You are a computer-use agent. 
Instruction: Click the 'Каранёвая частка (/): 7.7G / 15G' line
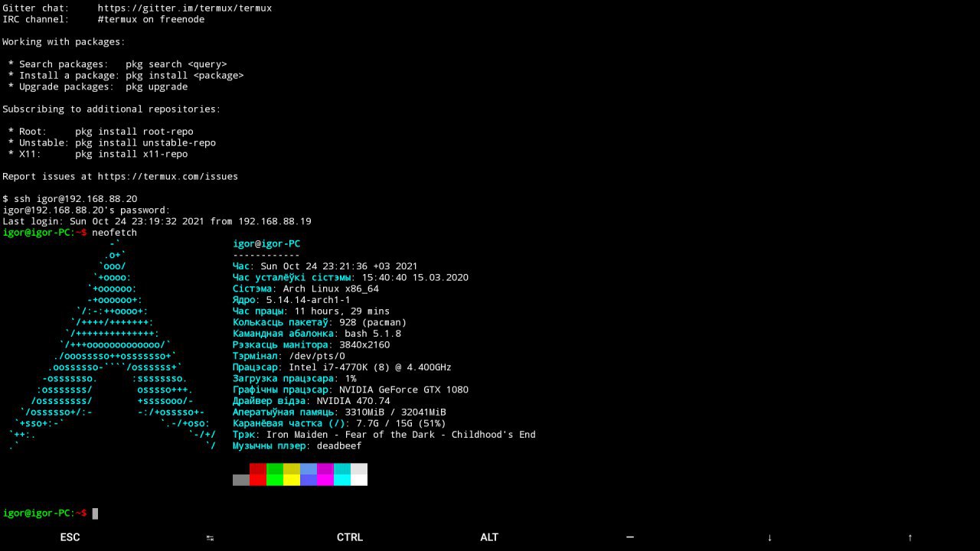point(339,423)
